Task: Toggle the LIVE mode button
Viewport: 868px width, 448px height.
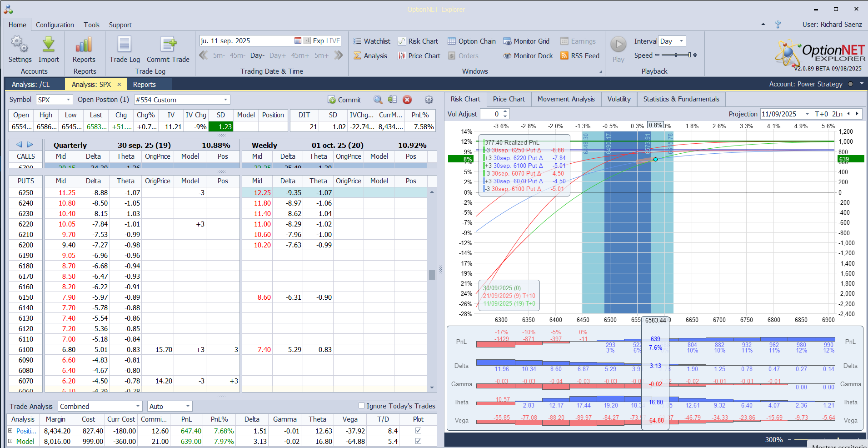Action: [333, 41]
